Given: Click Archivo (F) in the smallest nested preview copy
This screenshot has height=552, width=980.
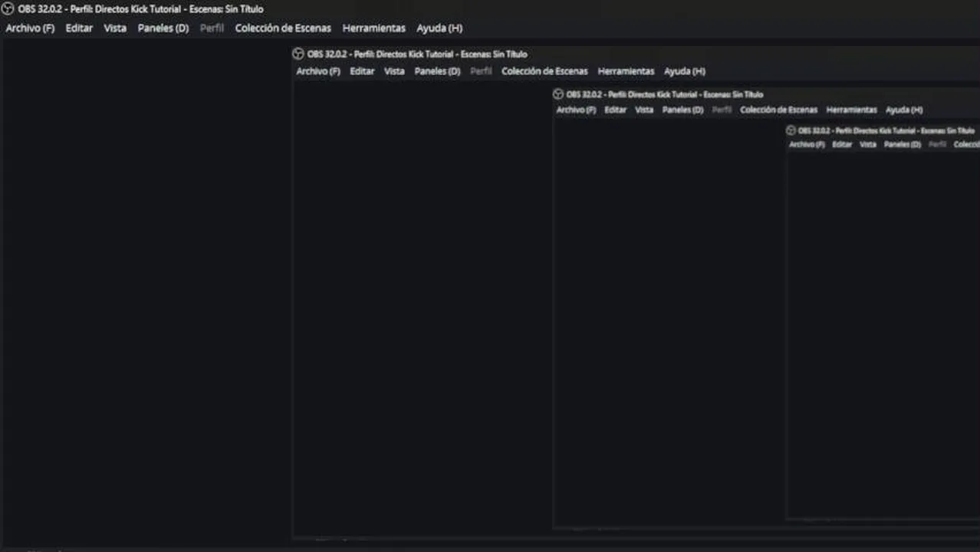Looking at the screenshot, I should pos(807,144).
